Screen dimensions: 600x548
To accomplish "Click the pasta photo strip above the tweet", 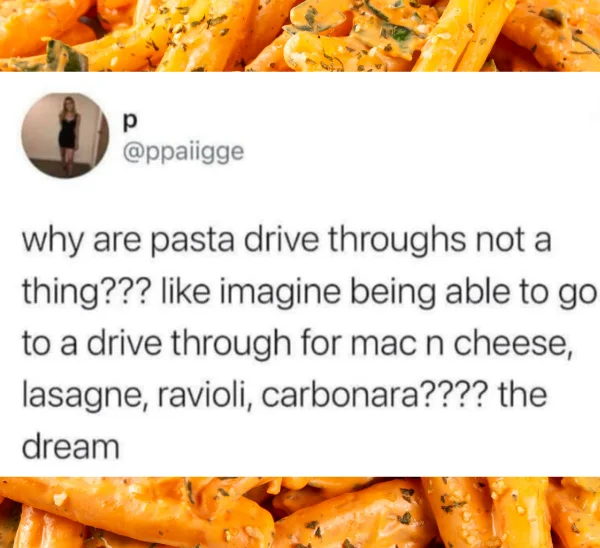I will 300,36.
